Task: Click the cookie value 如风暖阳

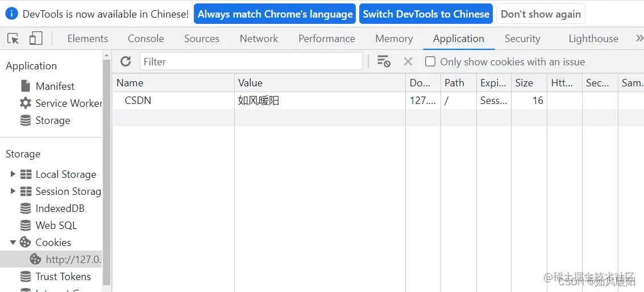Action: (x=259, y=100)
